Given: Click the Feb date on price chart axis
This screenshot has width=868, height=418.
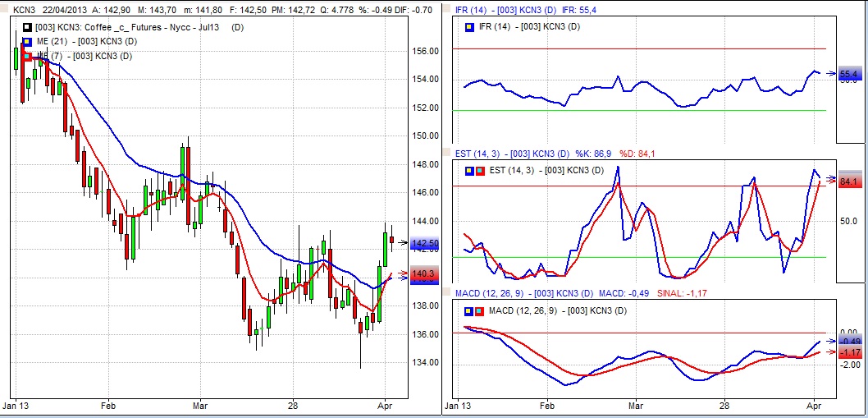Looking at the screenshot, I should click(108, 406).
